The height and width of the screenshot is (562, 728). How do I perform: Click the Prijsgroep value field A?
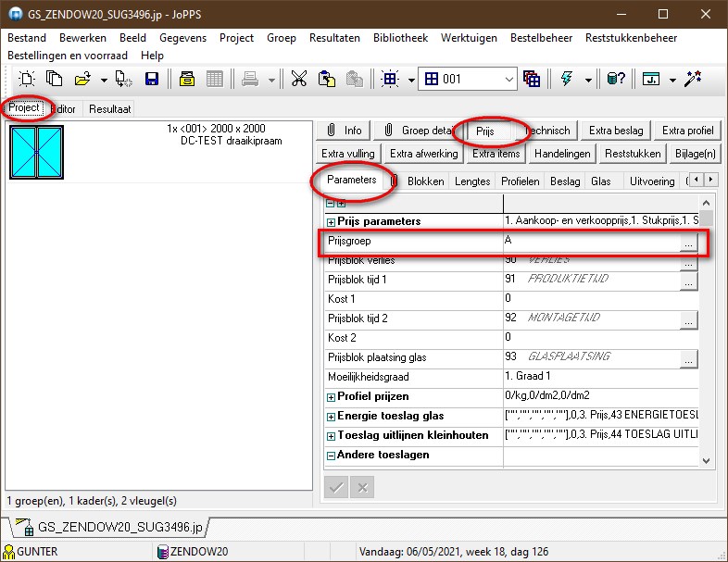point(592,241)
